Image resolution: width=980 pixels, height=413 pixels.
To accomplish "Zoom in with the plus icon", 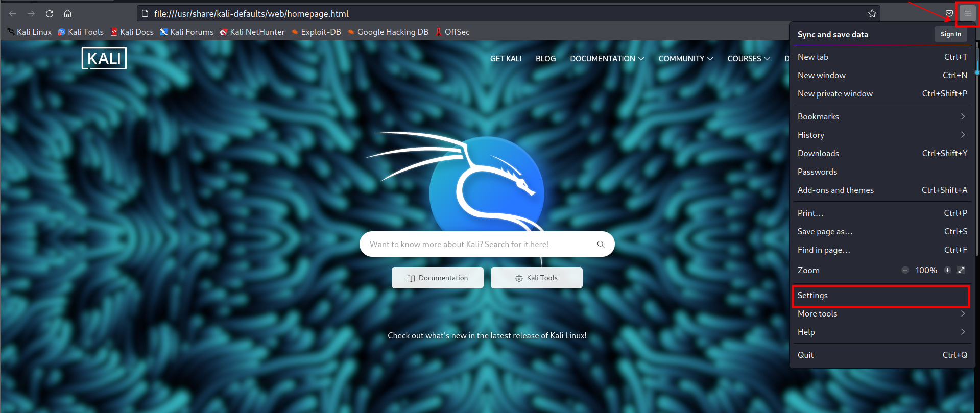I will (947, 270).
